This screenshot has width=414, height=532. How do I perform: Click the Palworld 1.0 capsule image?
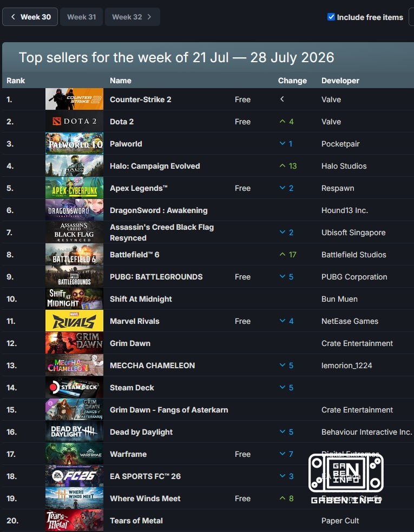click(x=74, y=143)
